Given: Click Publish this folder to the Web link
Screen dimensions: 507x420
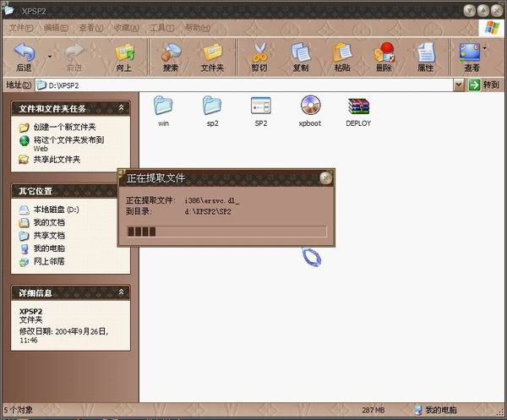Looking at the screenshot, I should (69, 144).
